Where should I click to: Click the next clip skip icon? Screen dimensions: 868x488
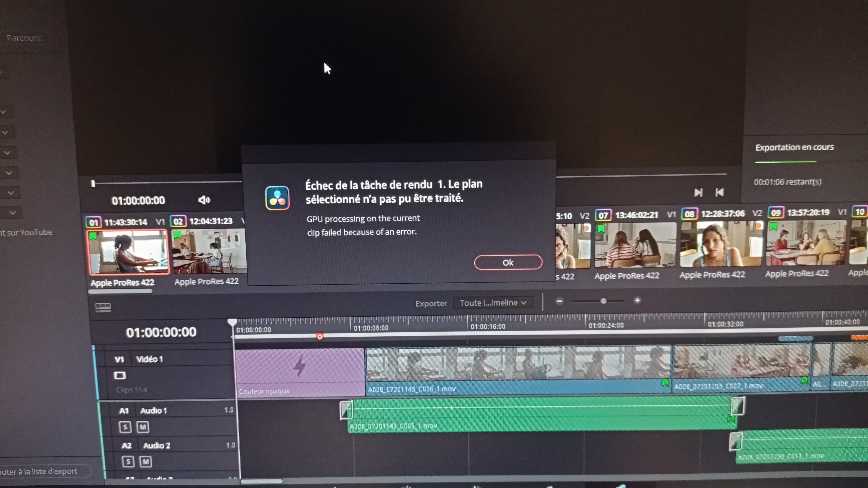click(x=698, y=193)
